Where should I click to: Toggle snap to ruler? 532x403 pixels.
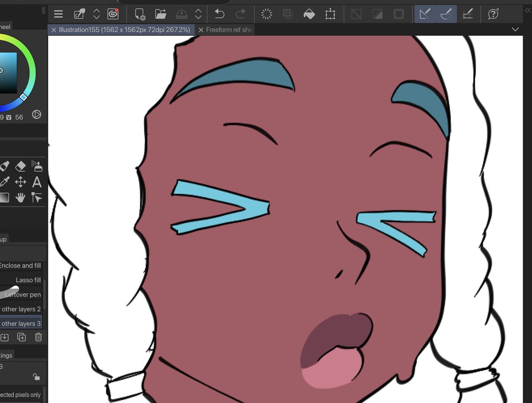pyautogui.click(x=425, y=14)
